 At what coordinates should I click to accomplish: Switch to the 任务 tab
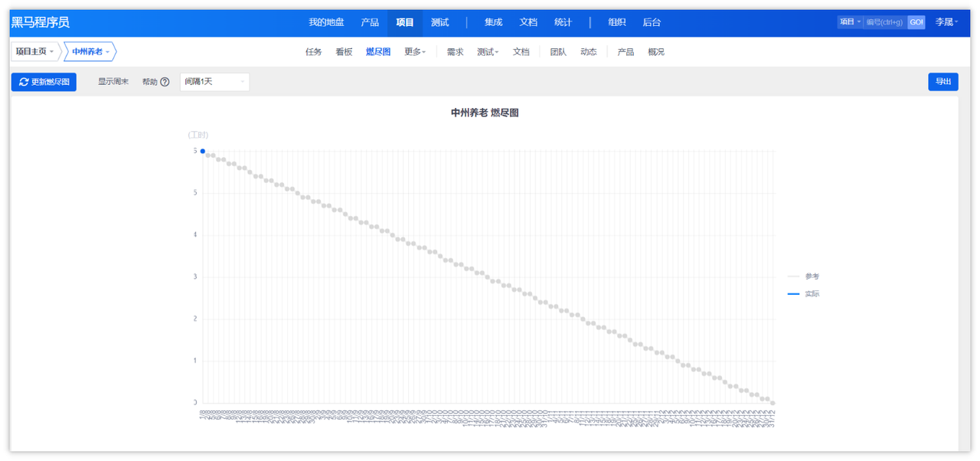click(314, 52)
